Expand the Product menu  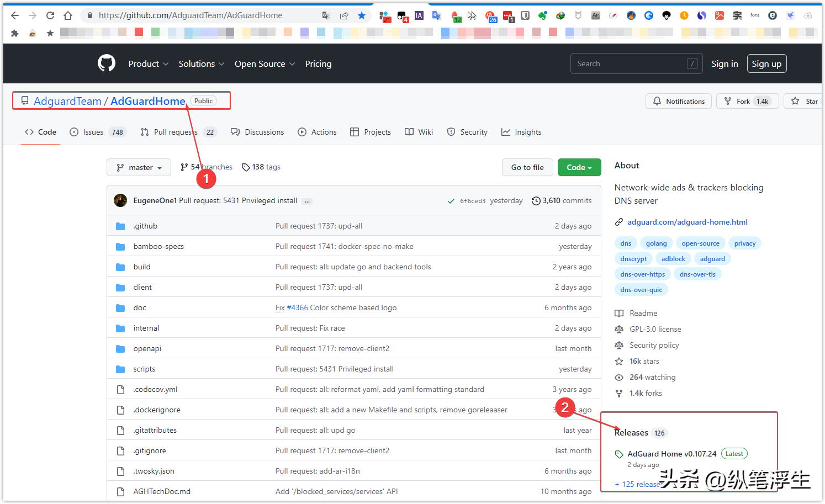(148, 63)
